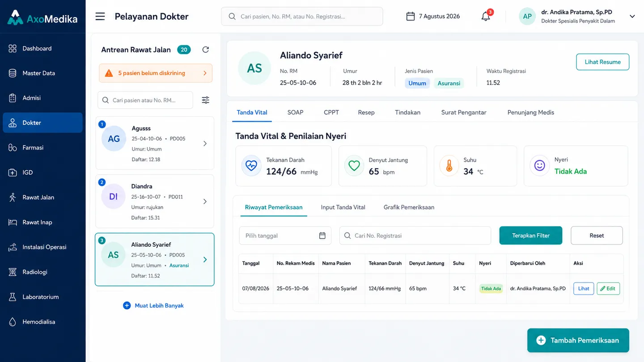Show the Grafik Pemeriksaan sub-tab
Viewport: 644px width, 362px height.
click(409, 207)
